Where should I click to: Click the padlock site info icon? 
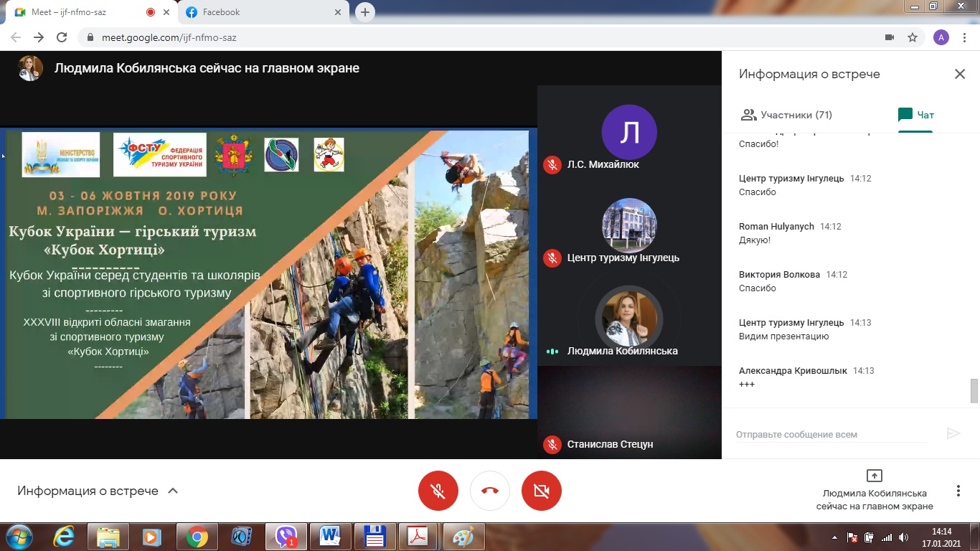pos(90,37)
